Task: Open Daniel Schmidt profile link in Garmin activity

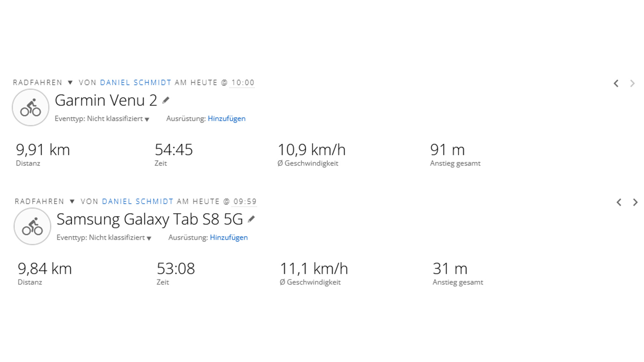Action: (x=136, y=82)
